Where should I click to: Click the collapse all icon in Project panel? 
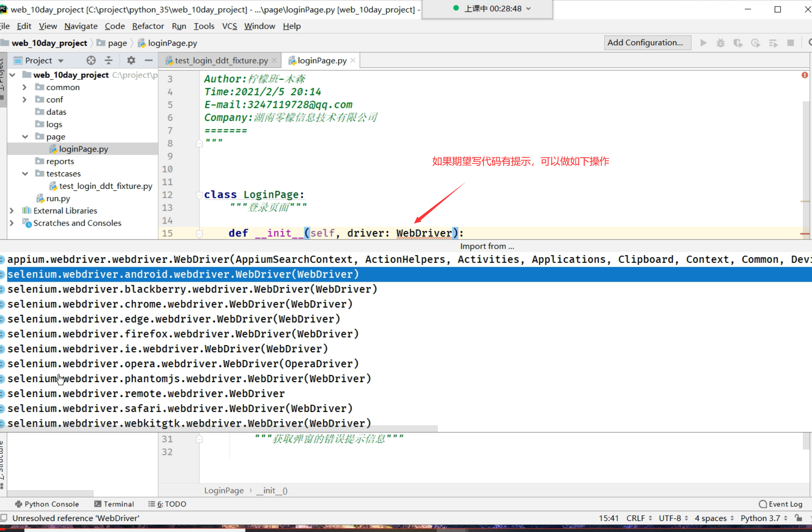(109, 61)
